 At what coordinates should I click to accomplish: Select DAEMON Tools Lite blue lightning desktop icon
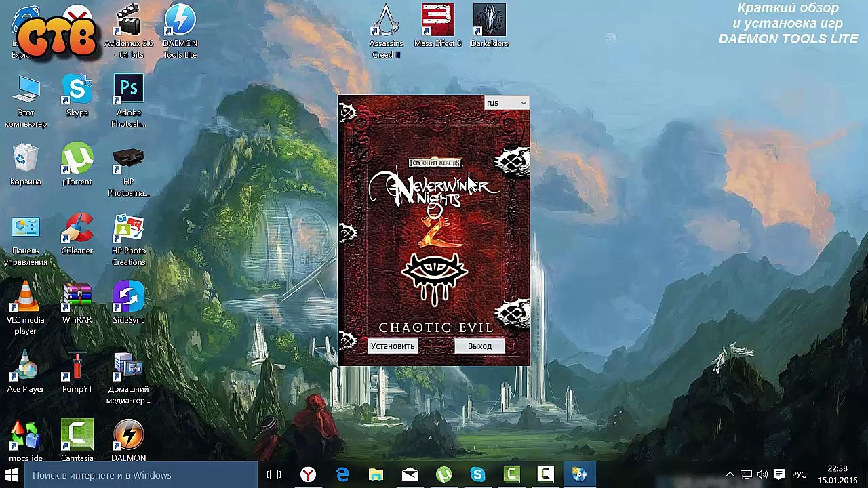click(x=180, y=31)
